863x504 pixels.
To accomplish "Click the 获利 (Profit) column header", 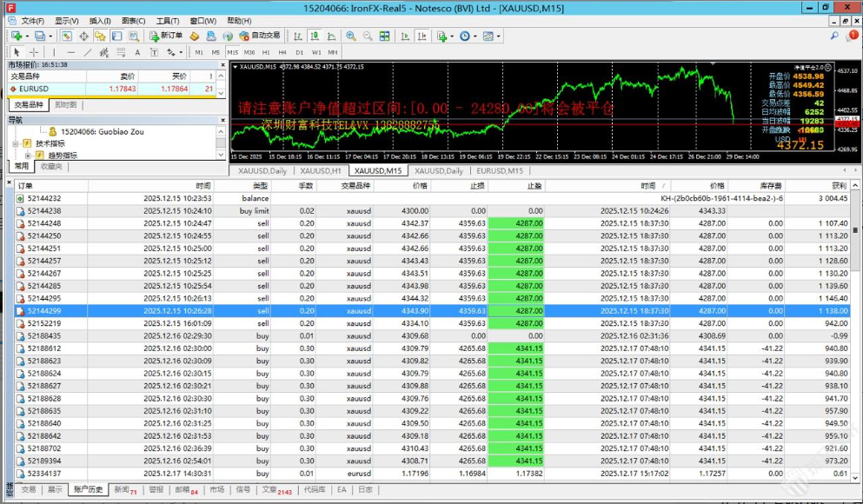I will click(838, 186).
